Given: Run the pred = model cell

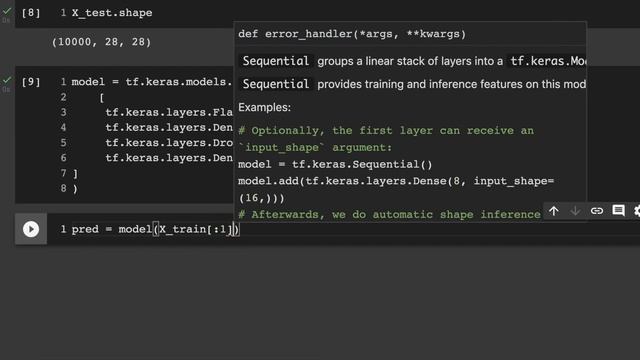Looking at the screenshot, I should click(x=31, y=229).
